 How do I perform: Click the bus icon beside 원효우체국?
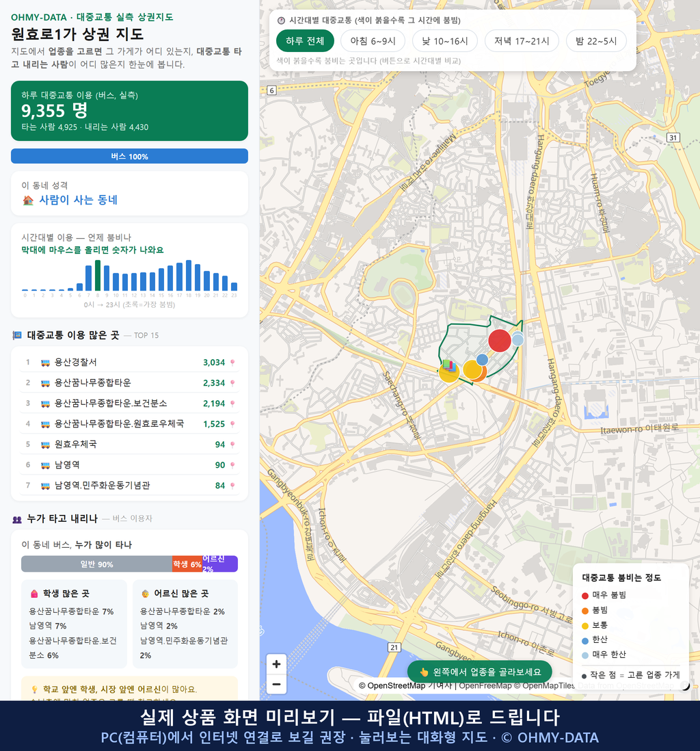pyautogui.click(x=46, y=445)
